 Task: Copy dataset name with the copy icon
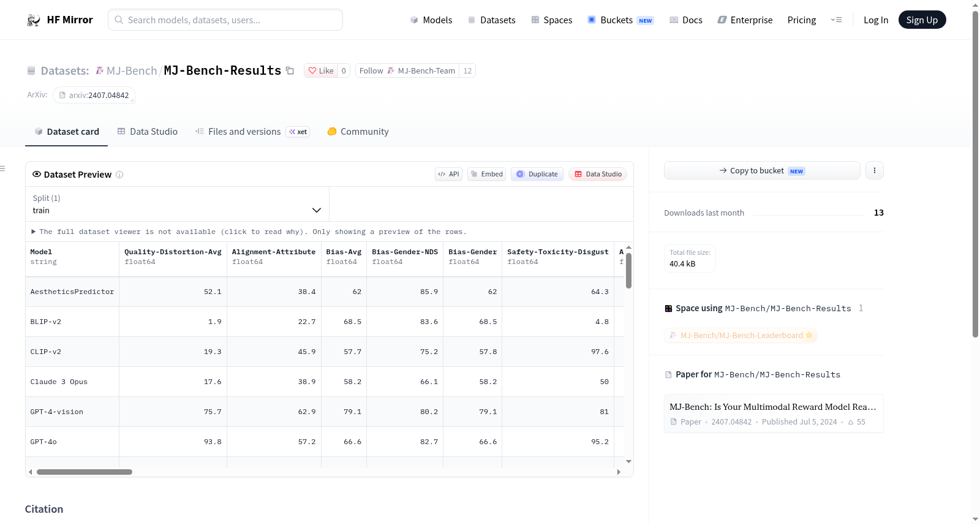(x=290, y=71)
